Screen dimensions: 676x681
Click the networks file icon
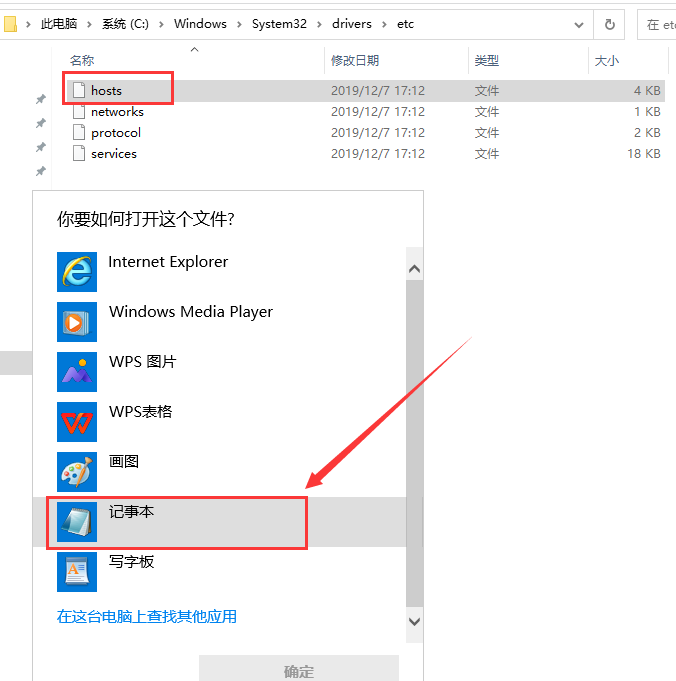pyautogui.click(x=79, y=112)
